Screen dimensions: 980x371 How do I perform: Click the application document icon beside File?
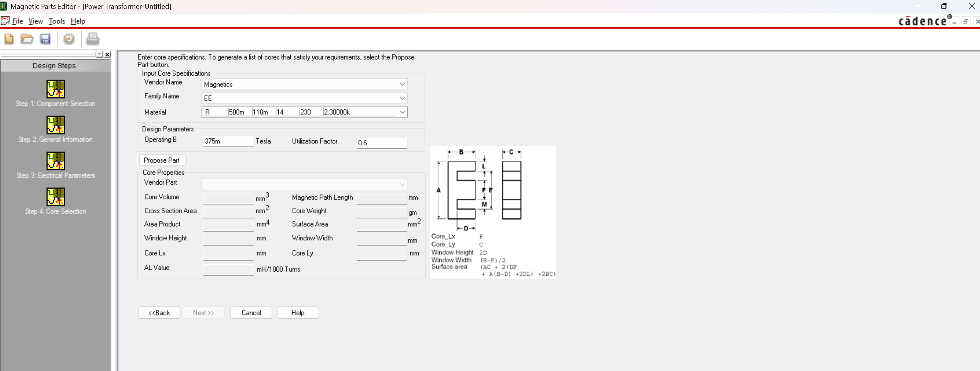pyautogui.click(x=5, y=21)
